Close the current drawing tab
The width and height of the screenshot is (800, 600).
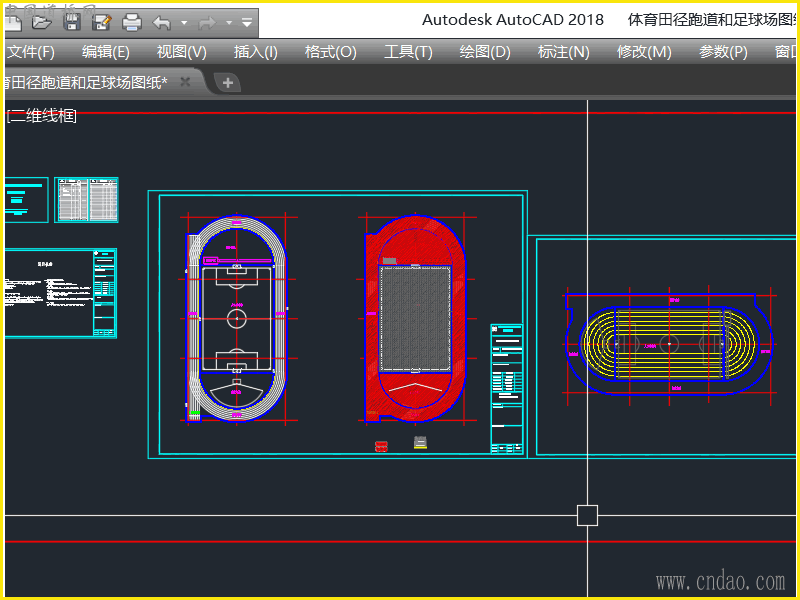[185, 82]
